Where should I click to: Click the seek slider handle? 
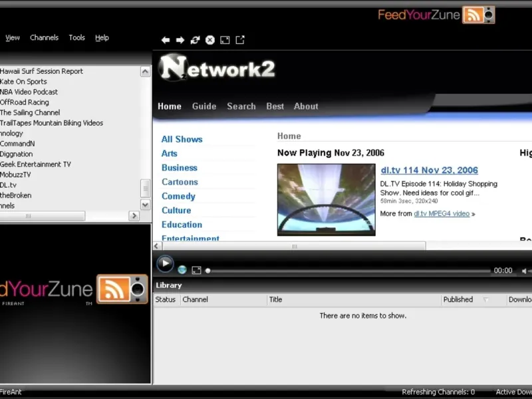click(208, 271)
